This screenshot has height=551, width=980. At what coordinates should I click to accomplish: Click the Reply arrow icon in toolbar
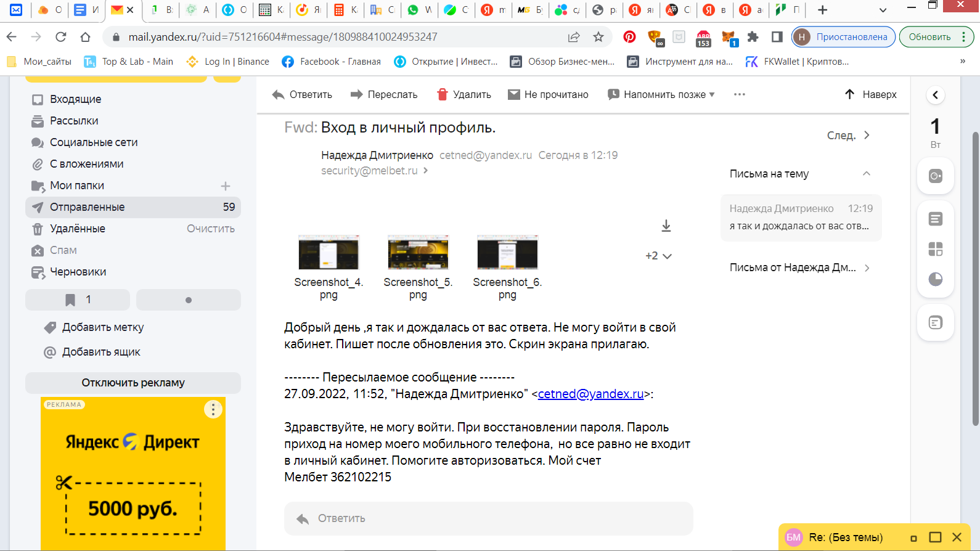[x=279, y=94]
